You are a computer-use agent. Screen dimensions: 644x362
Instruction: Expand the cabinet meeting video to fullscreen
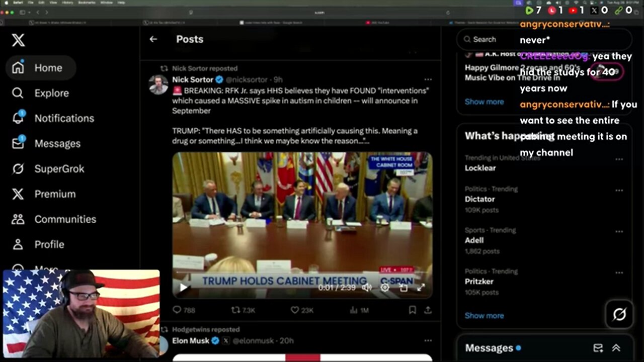421,288
